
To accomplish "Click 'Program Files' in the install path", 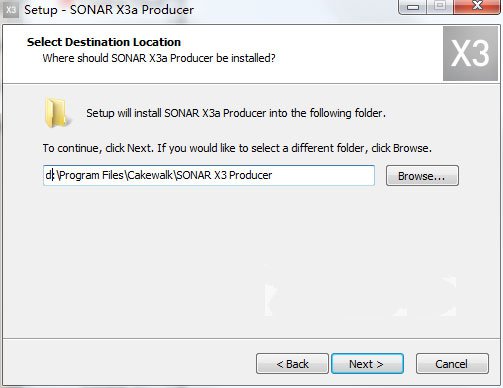I will pyautogui.click(x=91, y=175).
